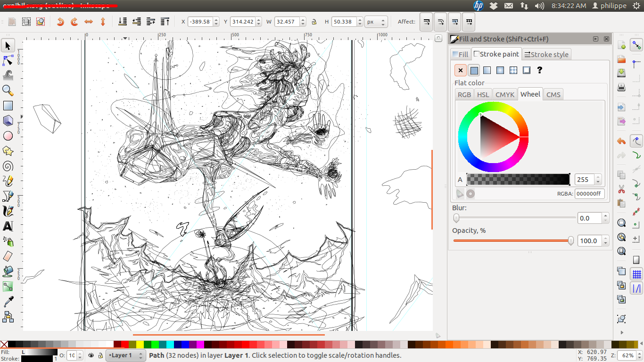
Task: Open the HSL color mode tab
Action: pyautogui.click(x=483, y=94)
